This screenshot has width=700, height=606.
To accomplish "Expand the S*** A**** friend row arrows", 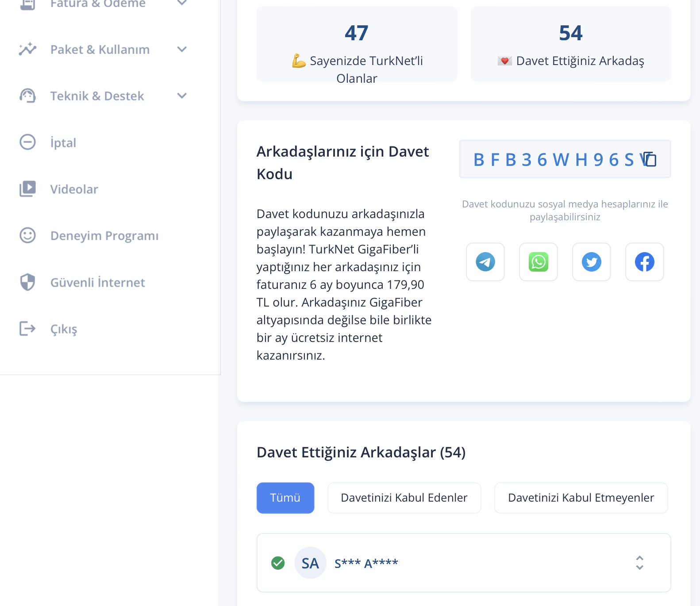I will point(639,563).
